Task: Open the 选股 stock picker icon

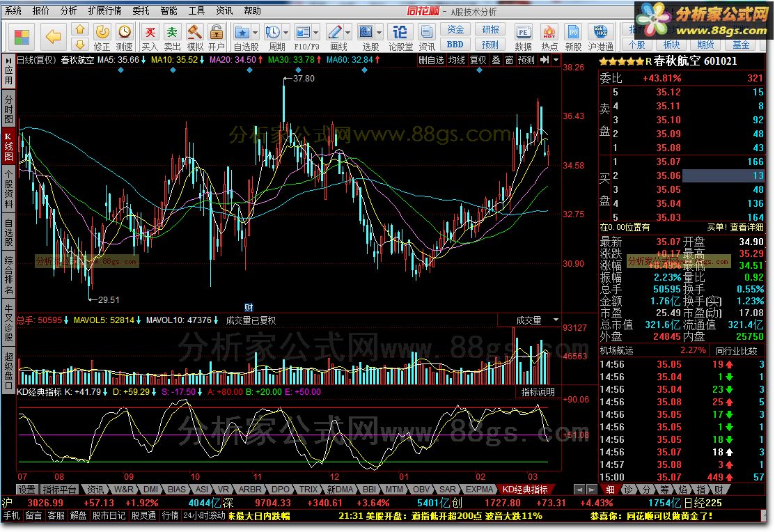Action: (x=366, y=33)
